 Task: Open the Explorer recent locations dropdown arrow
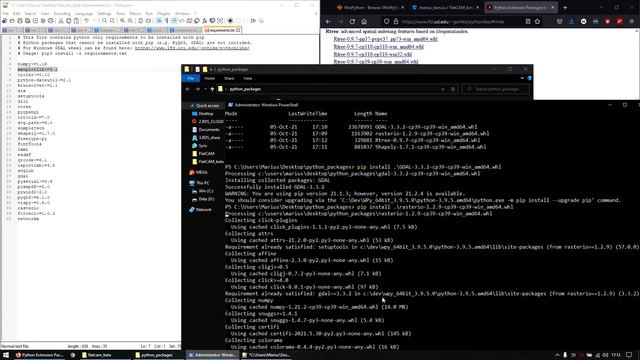(205, 89)
